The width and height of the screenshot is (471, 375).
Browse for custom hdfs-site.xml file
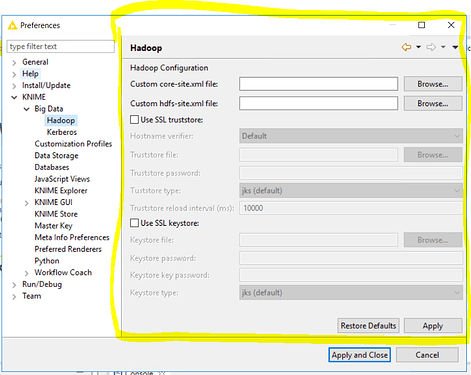click(433, 104)
